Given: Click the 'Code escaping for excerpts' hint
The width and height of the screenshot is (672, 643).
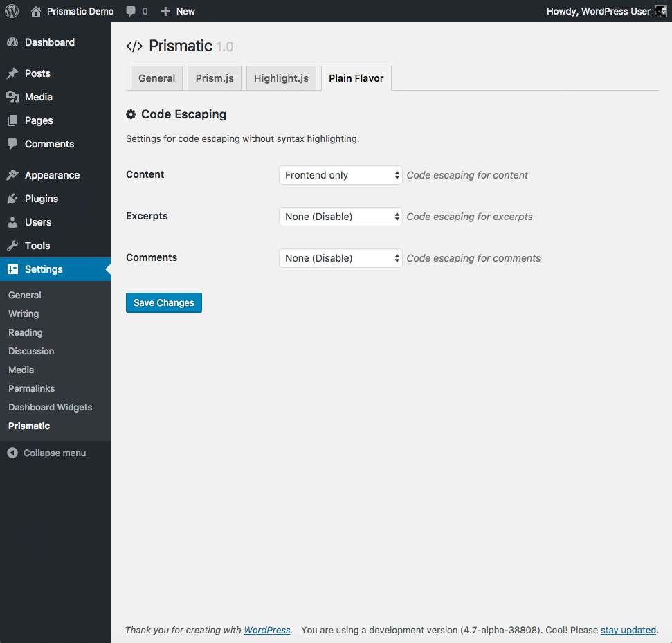Looking at the screenshot, I should 470,217.
